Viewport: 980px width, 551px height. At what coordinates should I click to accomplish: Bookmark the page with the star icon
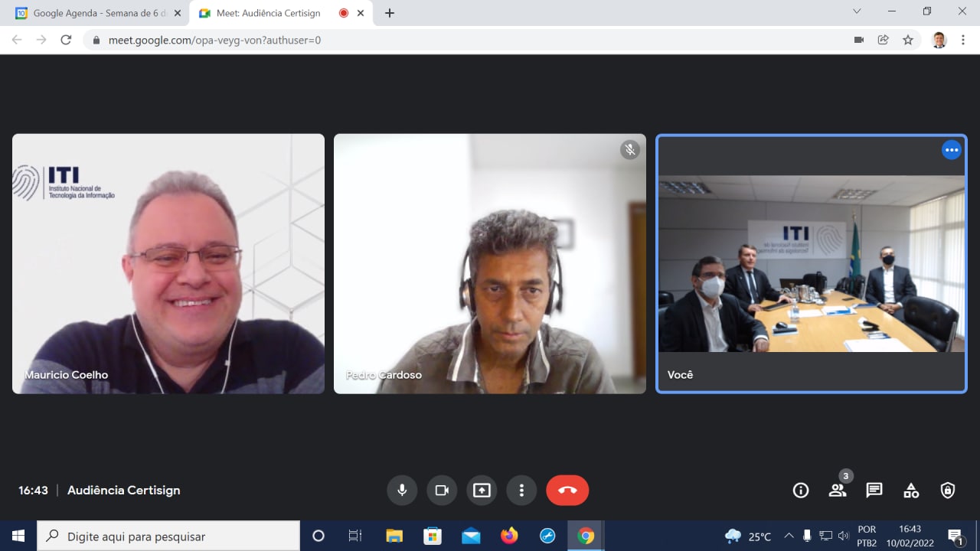(x=908, y=40)
